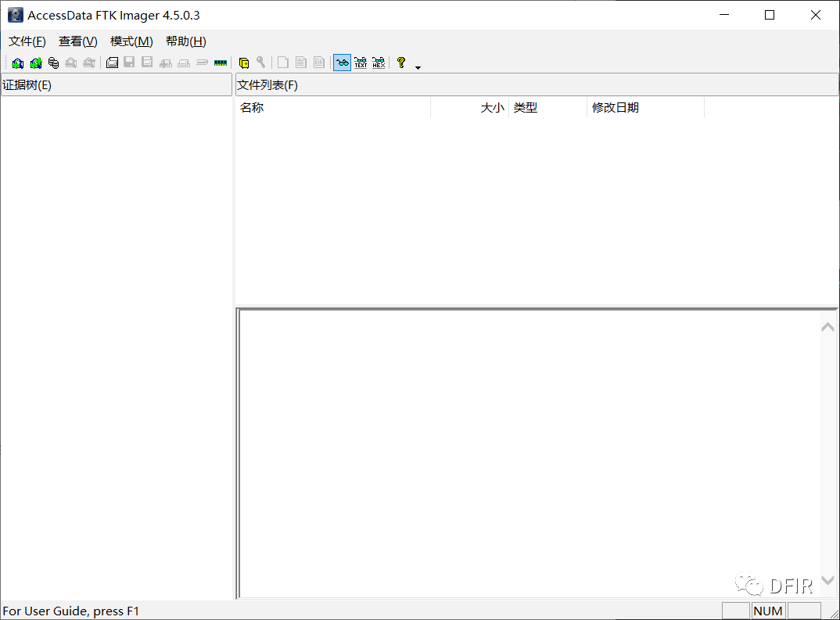Screen dimensions: 840x620
Task: Open the 帮助(H) menu
Action: [x=186, y=41]
